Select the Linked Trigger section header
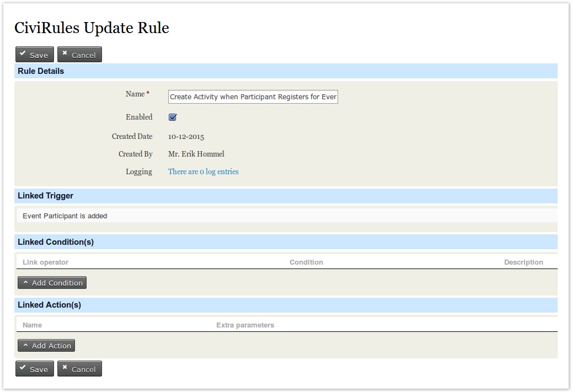 45,196
